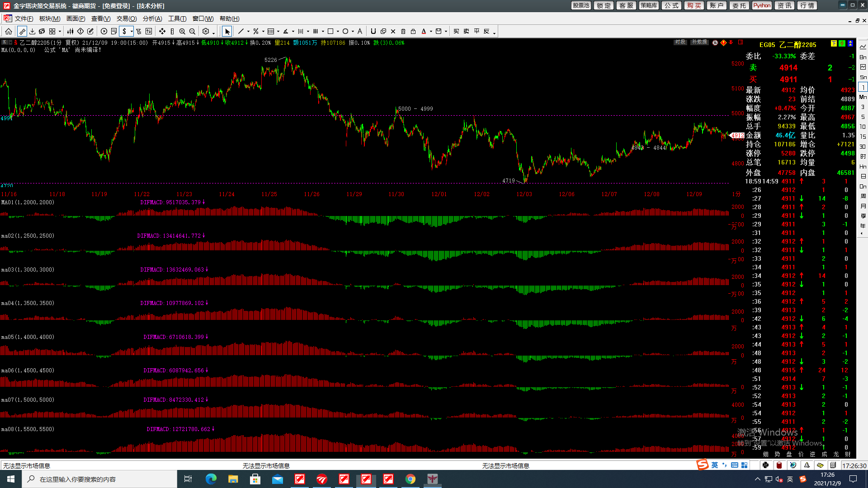Click the download data icon
The height and width of the screenshot is (488, 868).
pyautogui.click(x=32, y=31)
